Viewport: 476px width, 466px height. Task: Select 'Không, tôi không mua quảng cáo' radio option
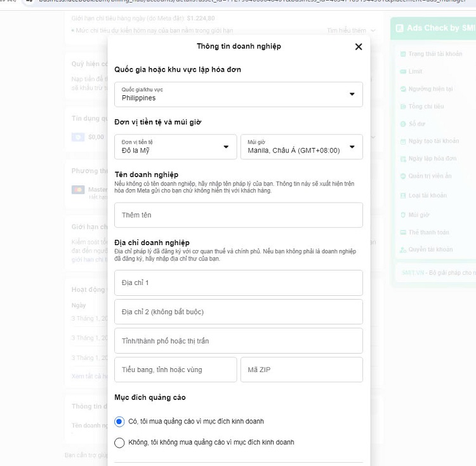pyautogui.click(x=119, y=443)
